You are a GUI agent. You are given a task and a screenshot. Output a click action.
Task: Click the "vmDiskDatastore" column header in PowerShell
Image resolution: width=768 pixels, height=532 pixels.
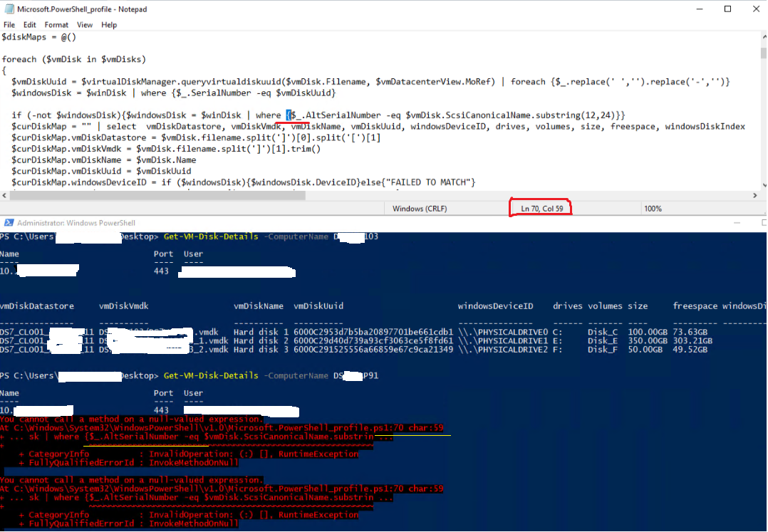tap(37, 306)
